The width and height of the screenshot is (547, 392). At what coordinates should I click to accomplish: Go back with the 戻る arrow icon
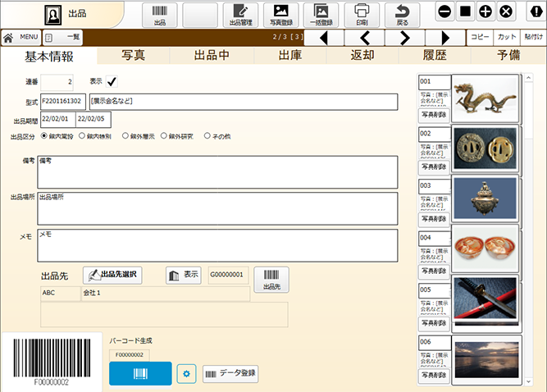(x=402, y=15)
